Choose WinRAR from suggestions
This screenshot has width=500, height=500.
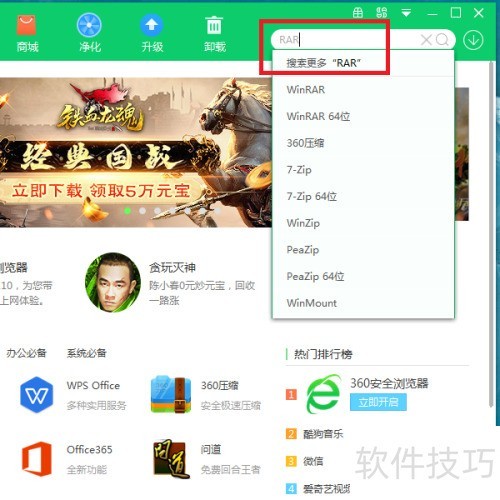363,90
